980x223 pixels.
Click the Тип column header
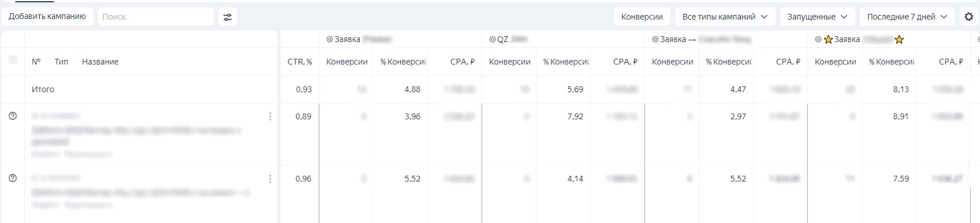(61, 62)
